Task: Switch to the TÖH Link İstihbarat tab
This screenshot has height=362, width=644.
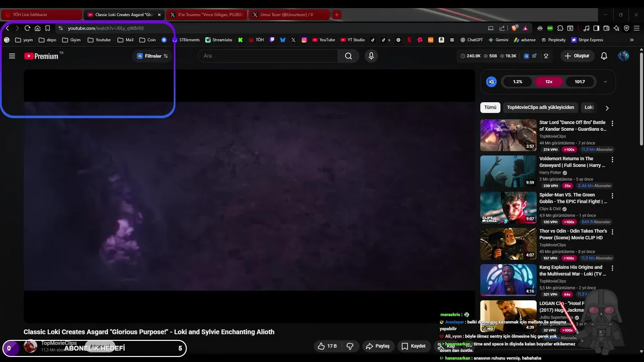Action: point(41,15)
